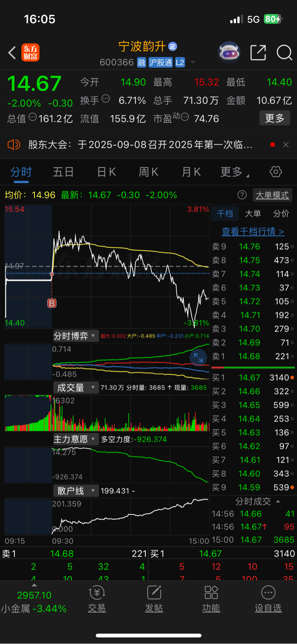Expand stock code dropdown arrow
Viewport: 297px width, 644px height.
193,62
